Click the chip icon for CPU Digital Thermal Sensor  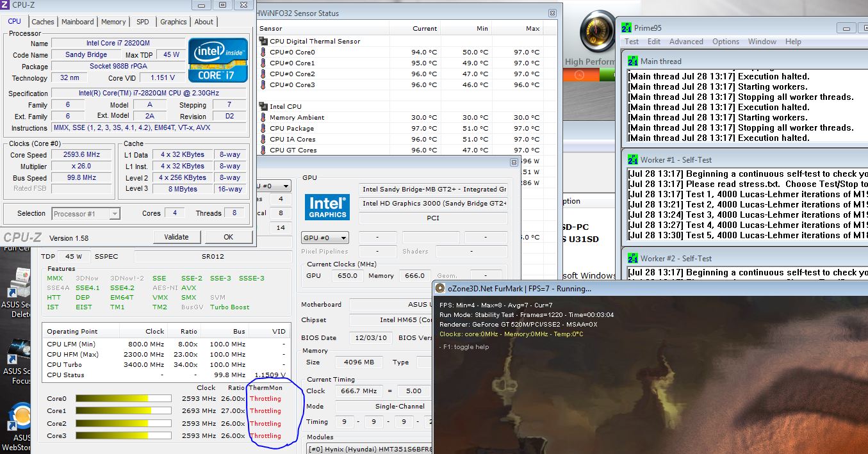[263, 41]
